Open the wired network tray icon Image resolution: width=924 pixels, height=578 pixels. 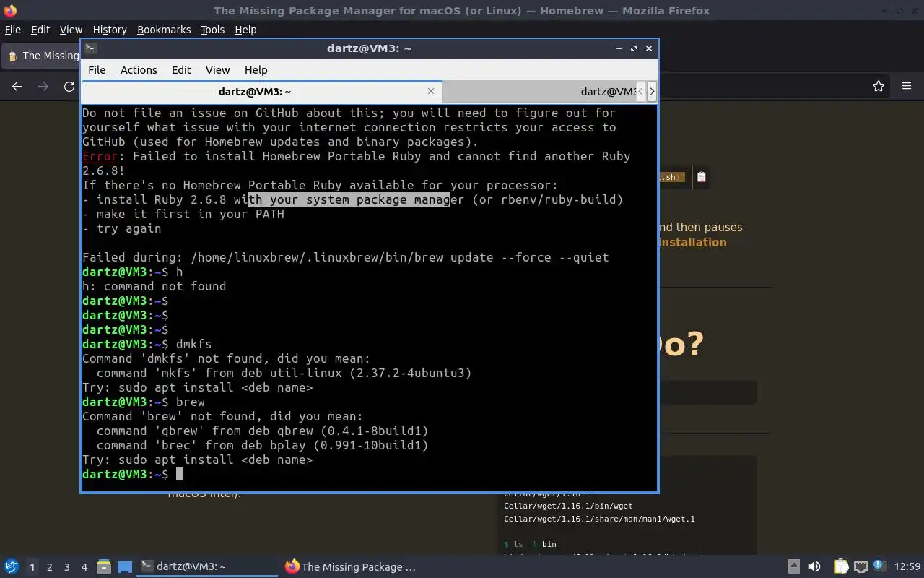click(x=860, y=567)
